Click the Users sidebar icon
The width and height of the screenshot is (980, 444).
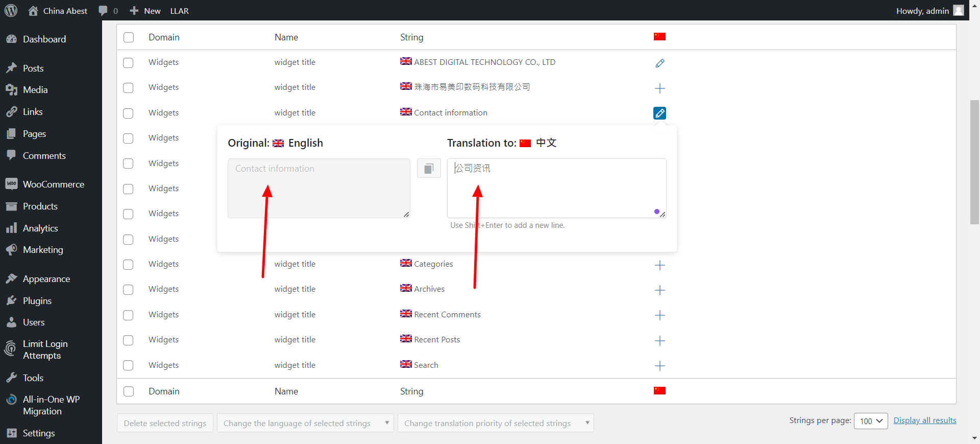click(x=11, y=322)
